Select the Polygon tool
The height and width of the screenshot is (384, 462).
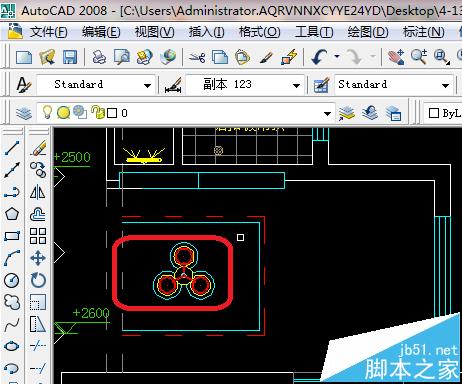[12, 214]
